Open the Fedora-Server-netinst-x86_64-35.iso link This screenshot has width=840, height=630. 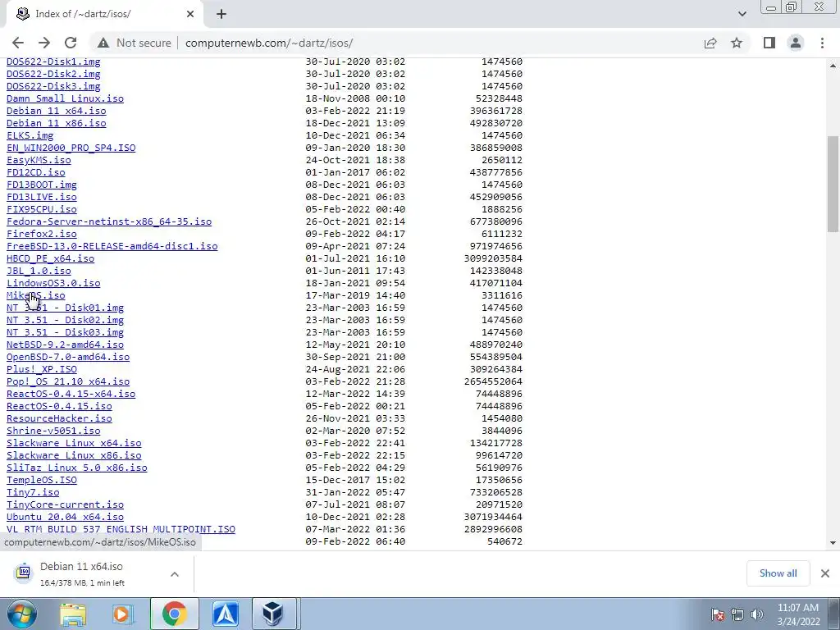(109, 221)
